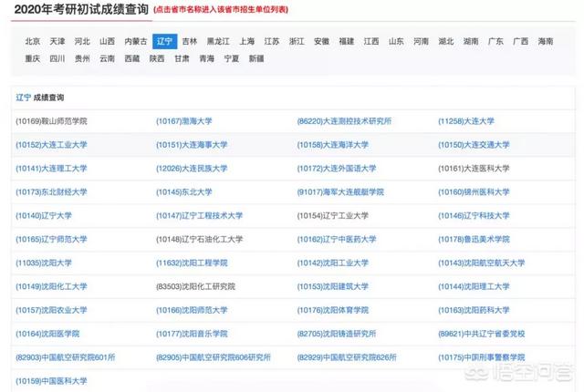
Task: Open (86220)大连测控技术研究所 link
Action: click(345, 121)
